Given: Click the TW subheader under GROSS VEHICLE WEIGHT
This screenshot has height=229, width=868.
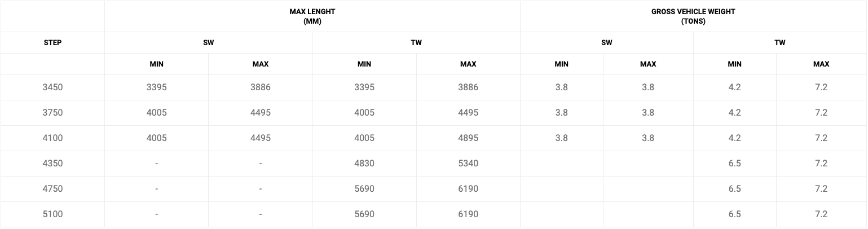Looking at the screenshot, I should (x=779, y=42).
